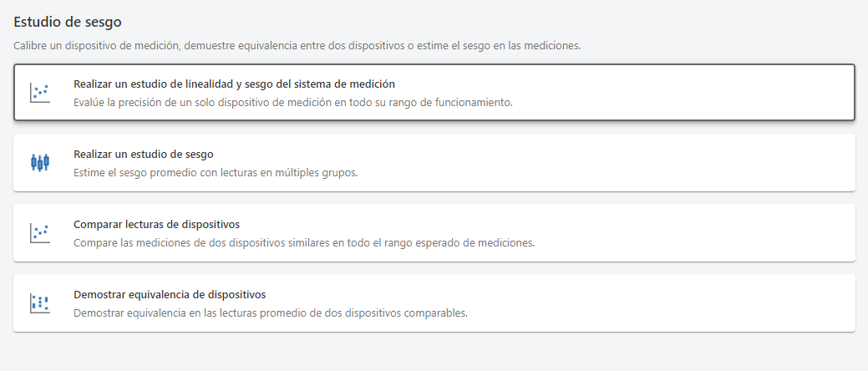Choose the last card about comparable devices equivalence

[668, 303]
